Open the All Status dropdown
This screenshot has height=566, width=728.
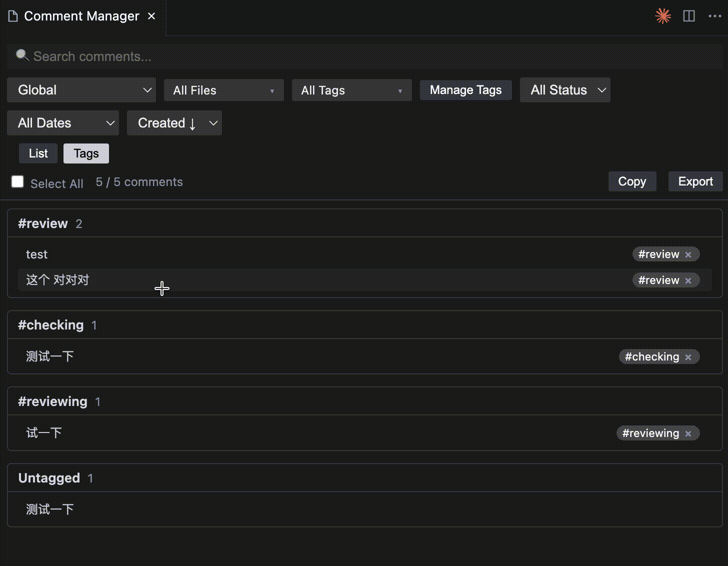[x=565, y=90]
